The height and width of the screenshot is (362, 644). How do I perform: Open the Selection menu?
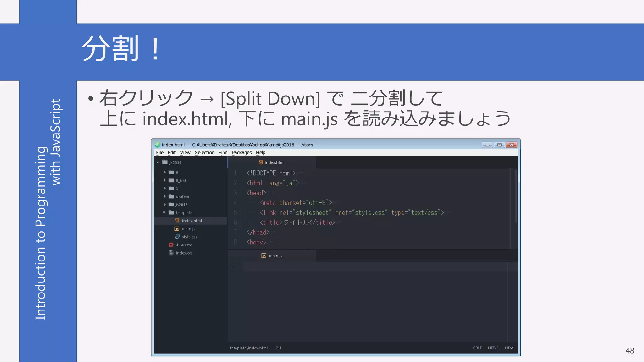204,153
